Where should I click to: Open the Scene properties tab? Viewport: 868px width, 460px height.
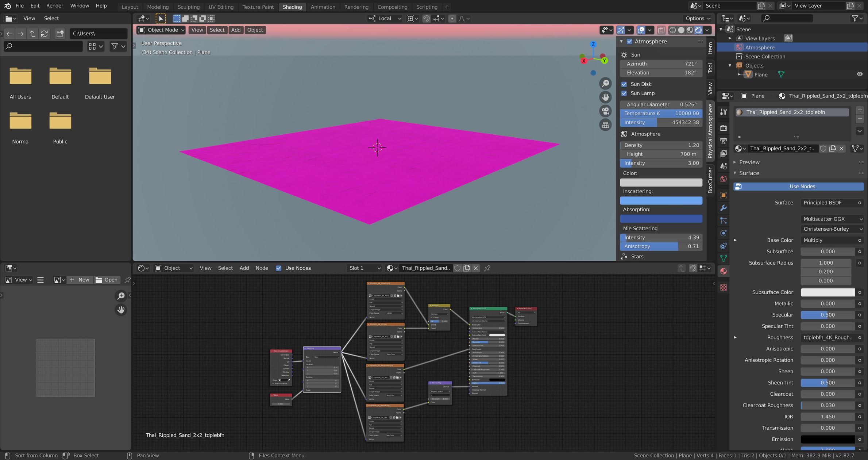tap(724, 166)
